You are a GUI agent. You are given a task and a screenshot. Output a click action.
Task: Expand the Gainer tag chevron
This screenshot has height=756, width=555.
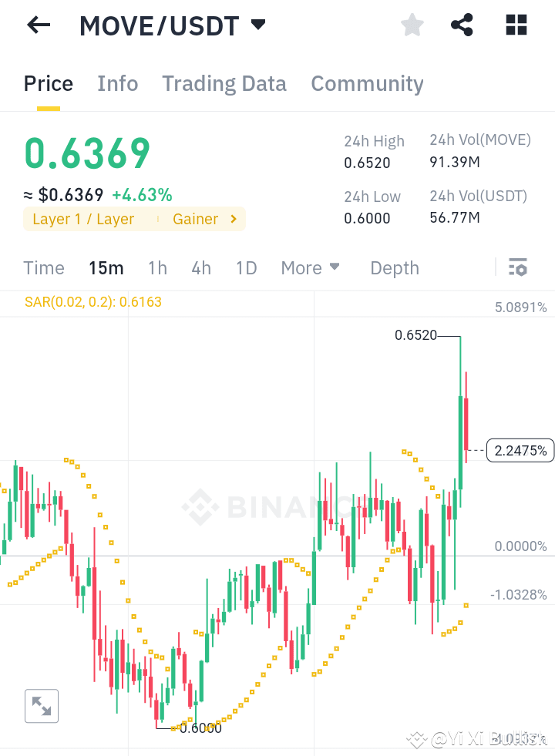(x=234, y=219)
